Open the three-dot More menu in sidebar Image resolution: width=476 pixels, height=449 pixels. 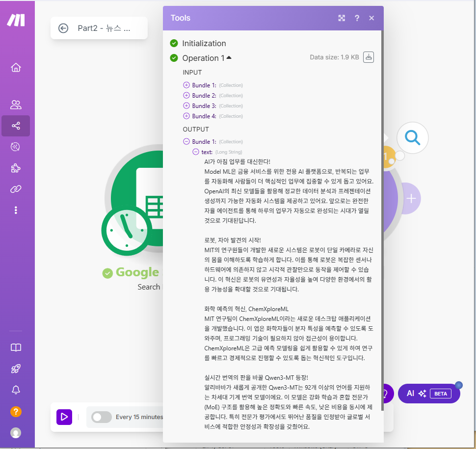[16, 210]
